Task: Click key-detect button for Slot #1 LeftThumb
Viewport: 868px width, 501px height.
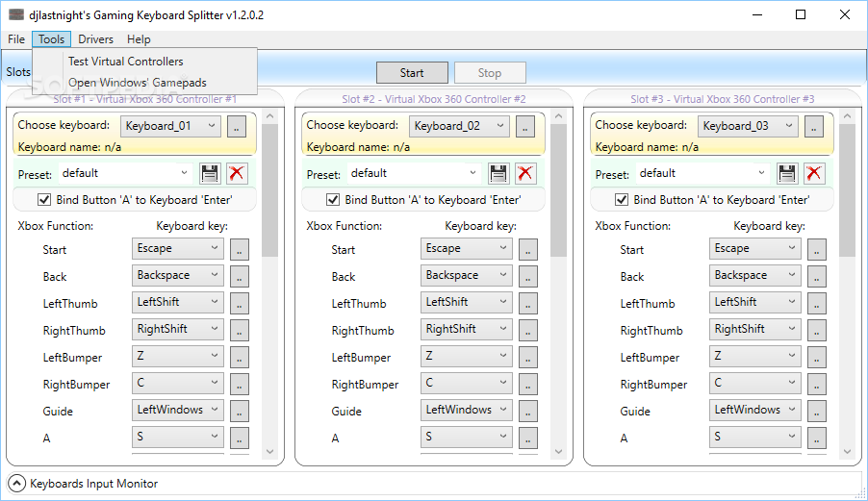Action: [x=240, y=303]
